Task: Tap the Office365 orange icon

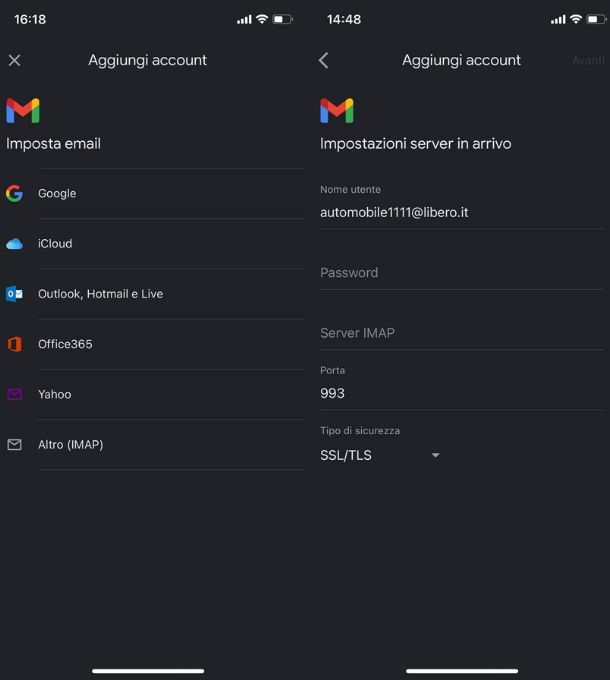Action: 14,344
